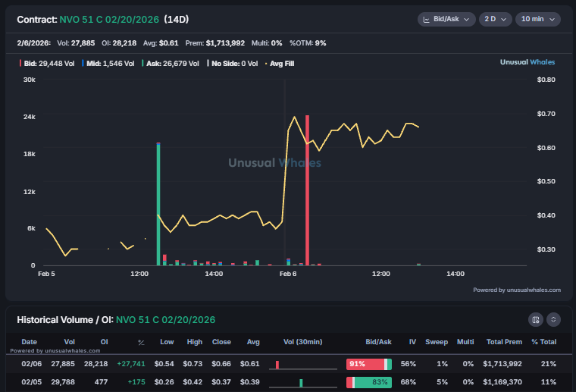
Task: Toggle the Mid volume legend series
Action: [111, 63]
